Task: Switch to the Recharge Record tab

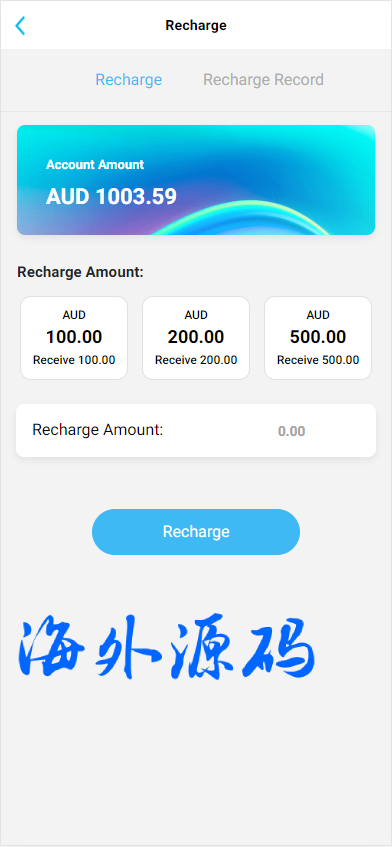Action: [263, 79]
